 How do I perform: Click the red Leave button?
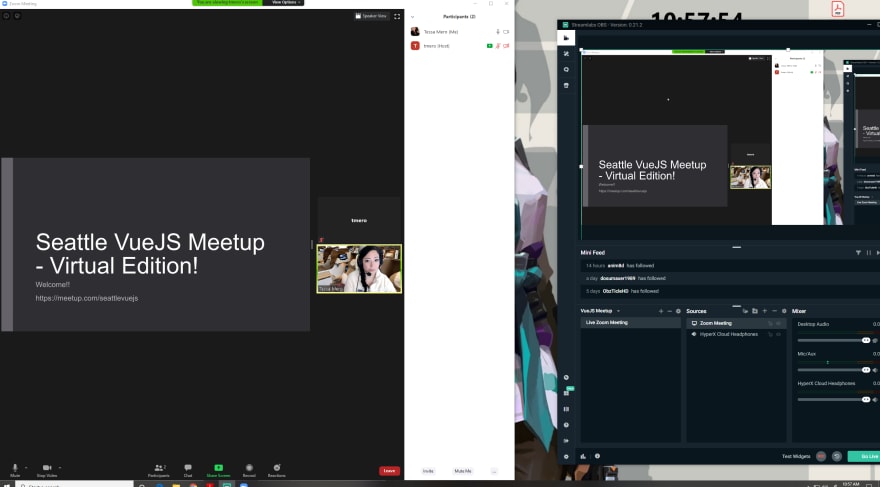389,471
